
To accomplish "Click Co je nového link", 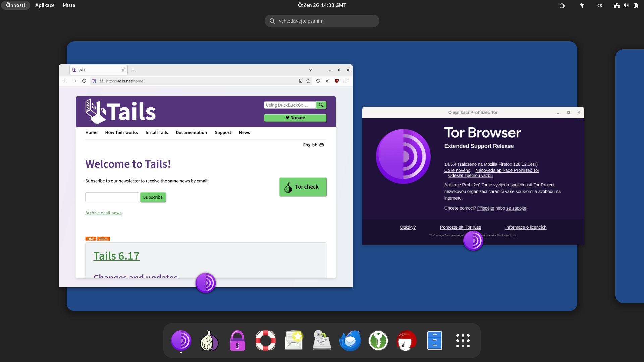I will [457, 170].
